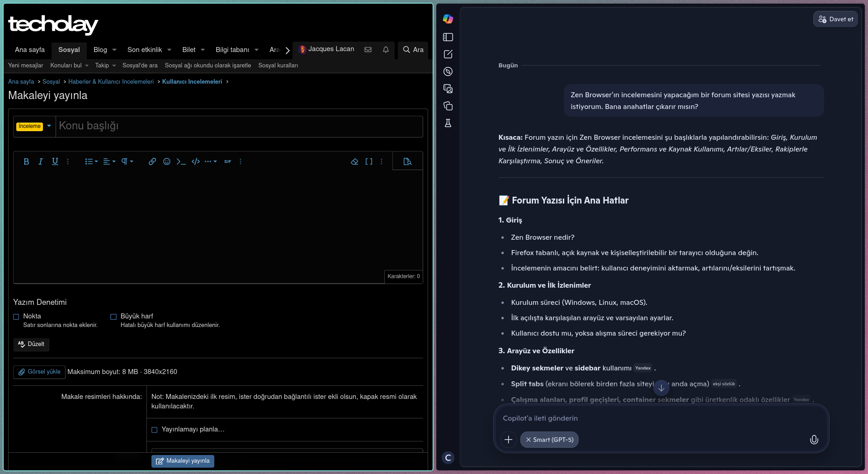This screenshot has height=474, width=868.
Task: Open Copilot discover compass icon
Action: pos(448,71)
